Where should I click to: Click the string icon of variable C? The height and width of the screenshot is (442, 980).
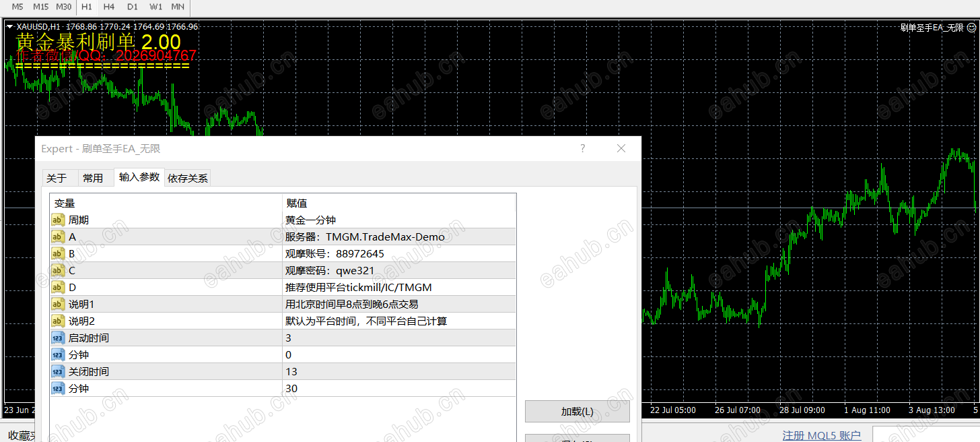pyautogui.click(x=59, y=270)
